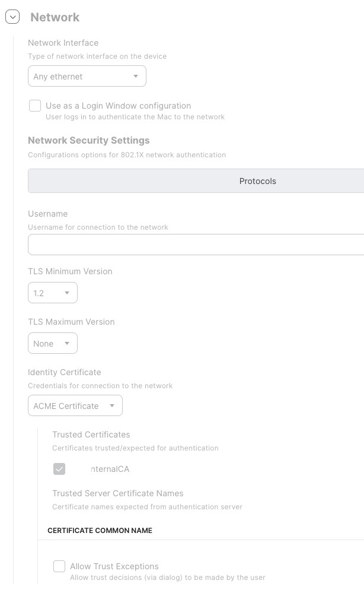The width and height of the screenshot is (364, 609).
Task: Enable Use as a Login Window configuration
Action: click(35, 106)
